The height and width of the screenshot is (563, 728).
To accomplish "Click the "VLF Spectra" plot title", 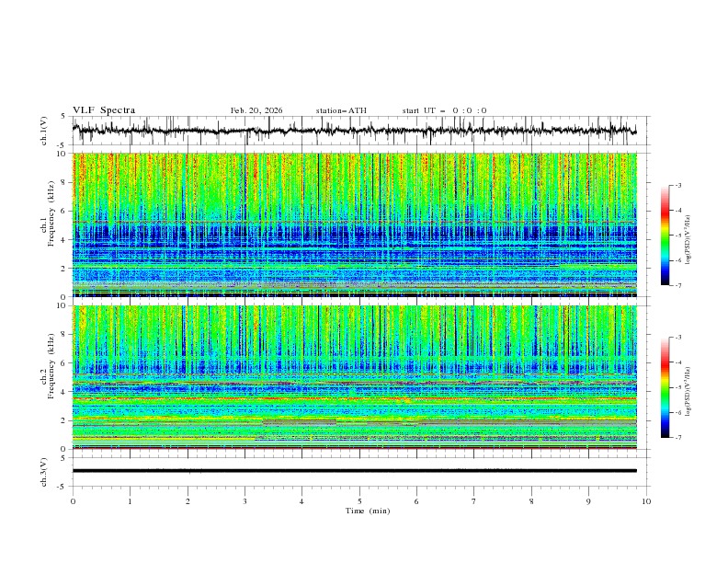I will (104, 110).
